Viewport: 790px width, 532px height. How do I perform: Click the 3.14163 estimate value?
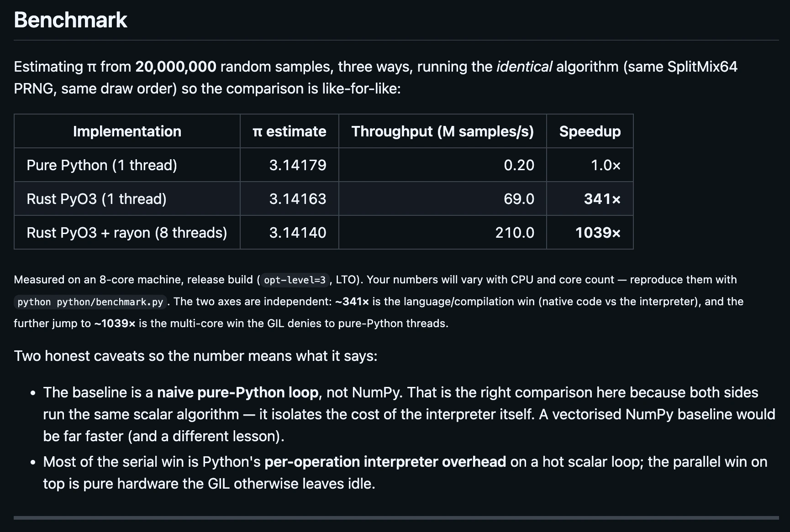click(298, 199)
